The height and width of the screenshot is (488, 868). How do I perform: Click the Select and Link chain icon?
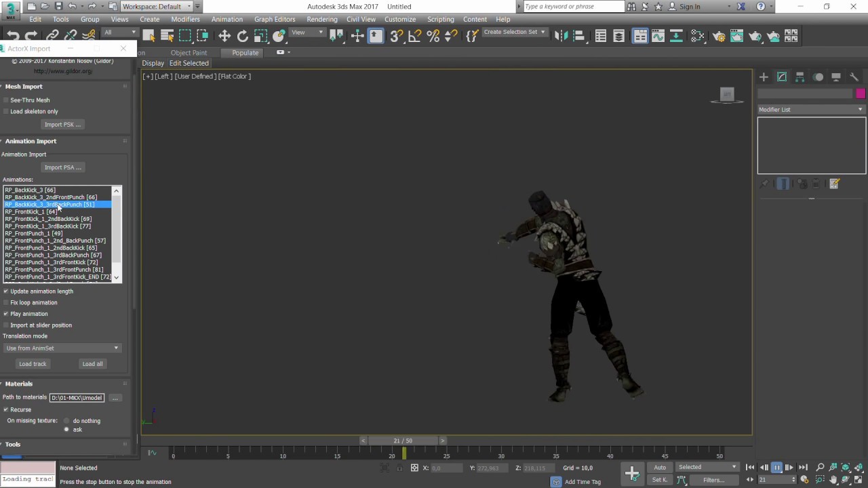tap(52, 36)
